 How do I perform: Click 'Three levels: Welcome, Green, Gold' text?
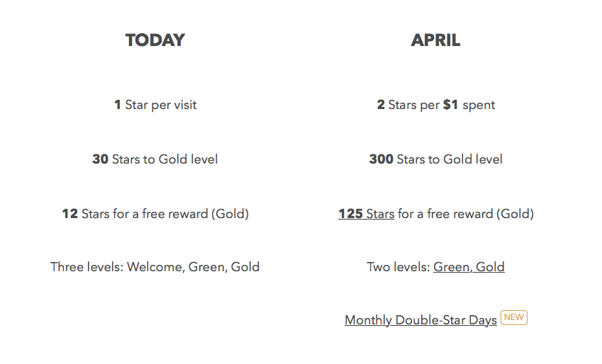(155, 267)
